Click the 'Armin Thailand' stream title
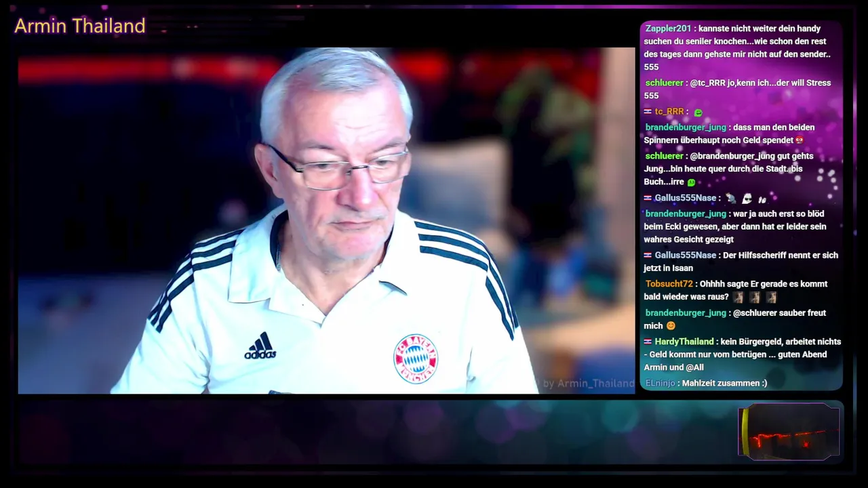Viewport: 868px width, 488px height. [x=80, y=26]
